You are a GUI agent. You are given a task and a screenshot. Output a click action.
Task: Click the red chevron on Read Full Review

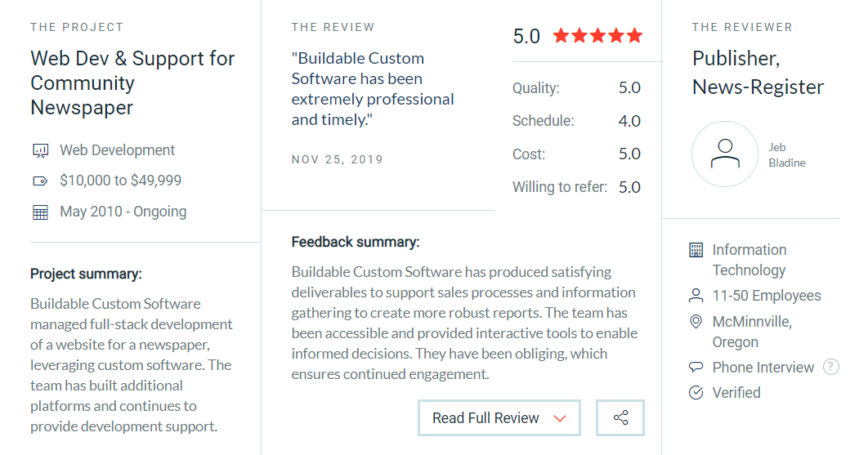point(560,418)
